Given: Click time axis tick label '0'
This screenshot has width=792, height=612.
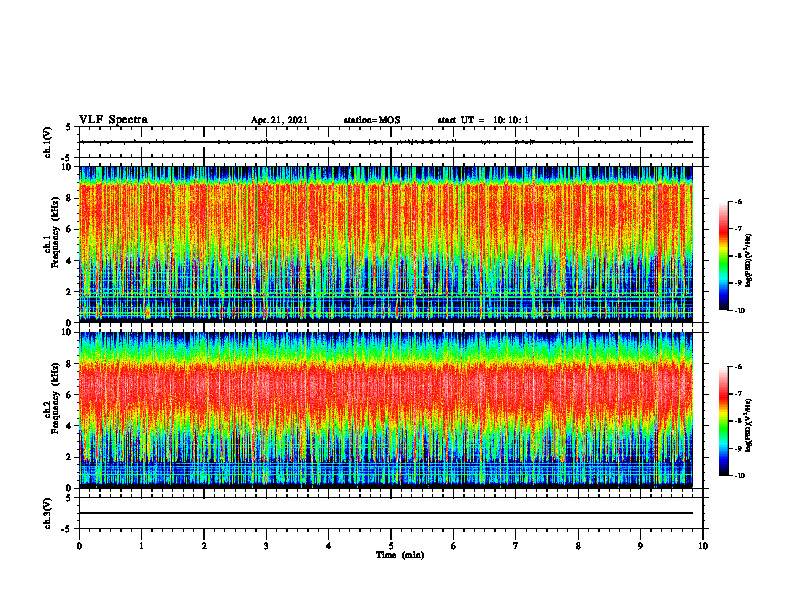Looking at the screenshot, I should coord(79,546).
